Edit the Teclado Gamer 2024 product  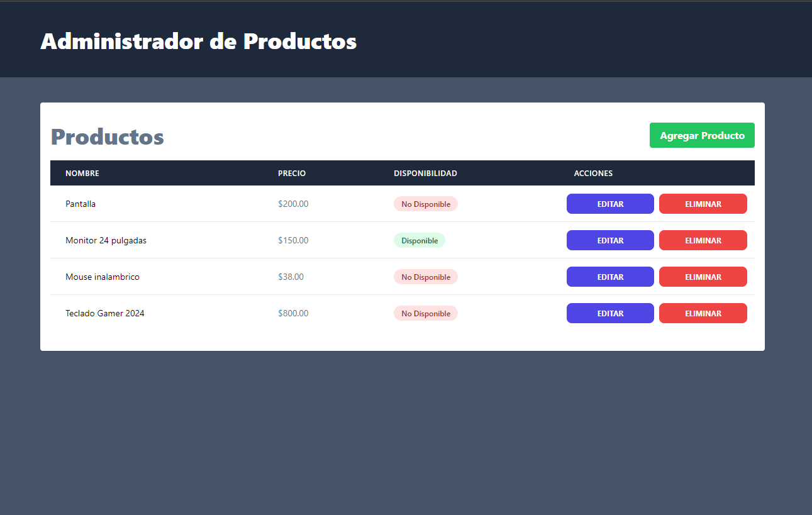pyautogui.click(x=610, y=313)
